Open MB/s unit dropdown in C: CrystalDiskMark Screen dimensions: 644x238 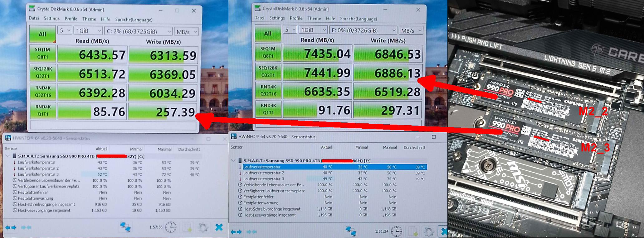186,32
